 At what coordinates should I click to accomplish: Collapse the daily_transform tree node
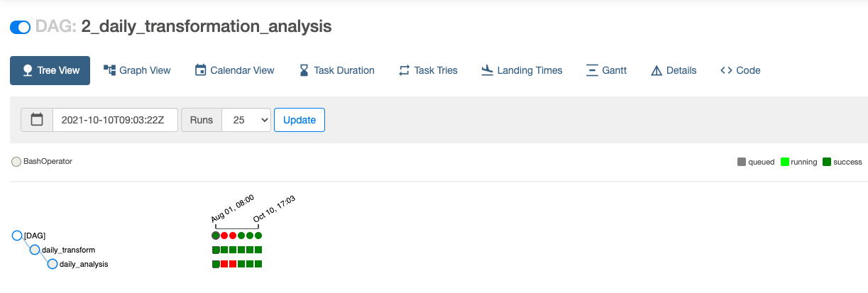35,250
